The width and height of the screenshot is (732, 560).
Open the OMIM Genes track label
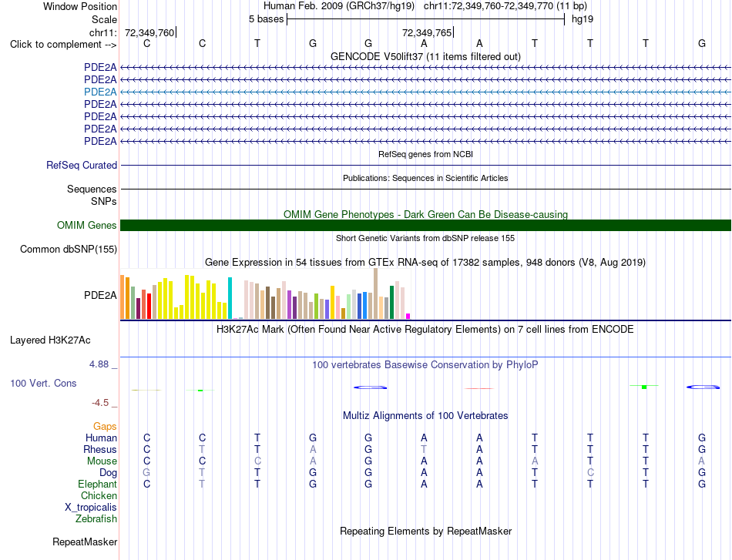tap(87, 226)
